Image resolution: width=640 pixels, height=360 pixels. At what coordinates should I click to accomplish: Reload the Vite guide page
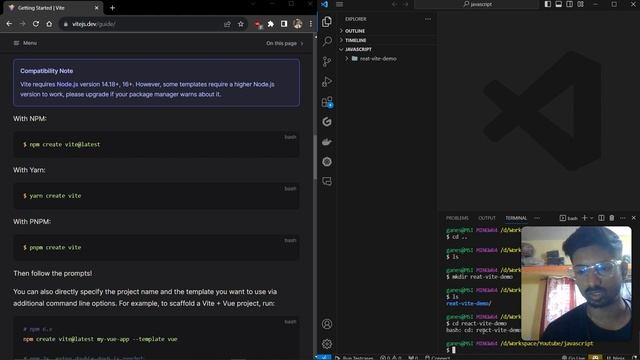[x=36, y=24]
